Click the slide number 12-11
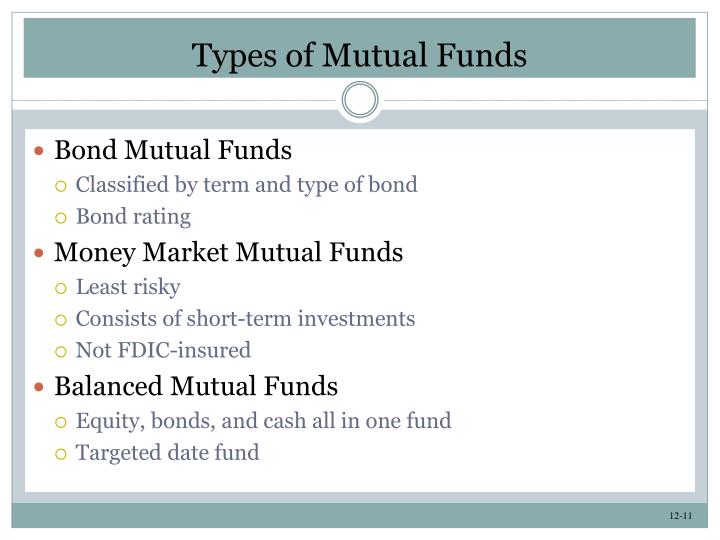This screenshot has width=720, height=540. (x=681, y=516)
